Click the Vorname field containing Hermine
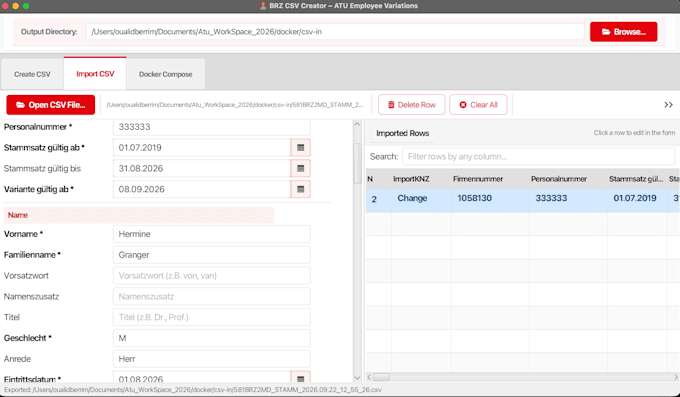The image size is (680, 397). tap(212, 234)
